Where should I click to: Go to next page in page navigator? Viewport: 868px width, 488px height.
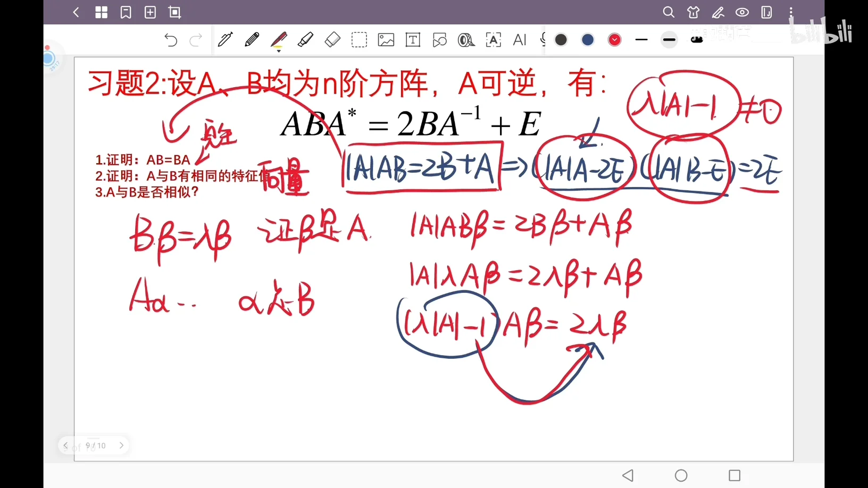(121, 445)
